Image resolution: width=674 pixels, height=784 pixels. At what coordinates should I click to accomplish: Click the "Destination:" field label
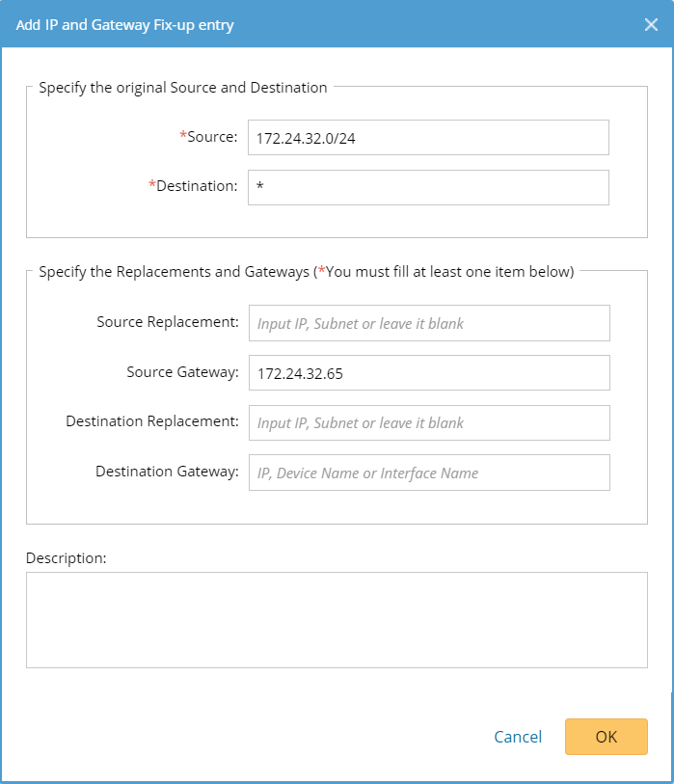(x=197, y=186)
